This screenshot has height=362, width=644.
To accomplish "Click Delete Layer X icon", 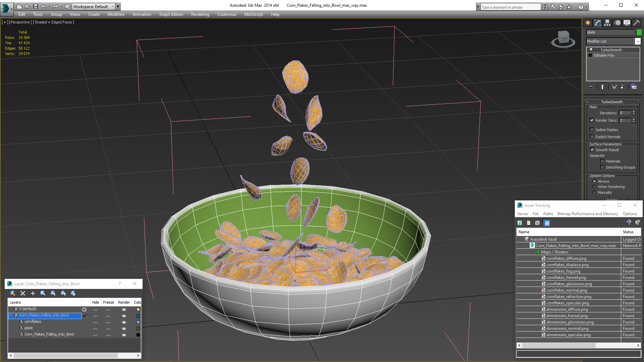I will click(x=23, y=293).
